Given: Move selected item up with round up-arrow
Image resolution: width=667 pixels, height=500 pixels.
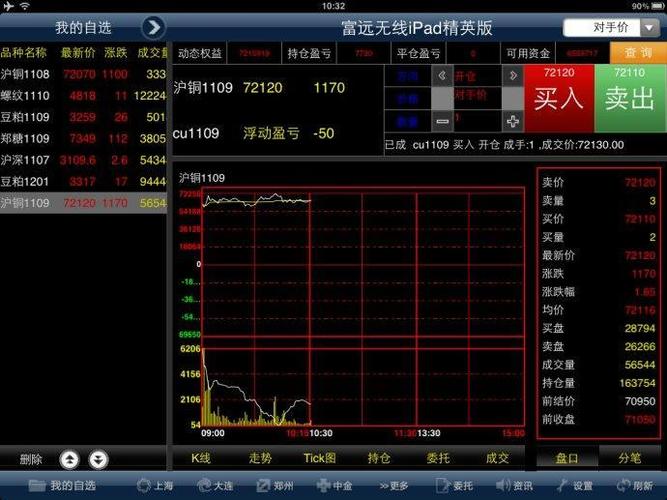Looking at the screenshot, I should pyautogui.click(x=70, y=459).
